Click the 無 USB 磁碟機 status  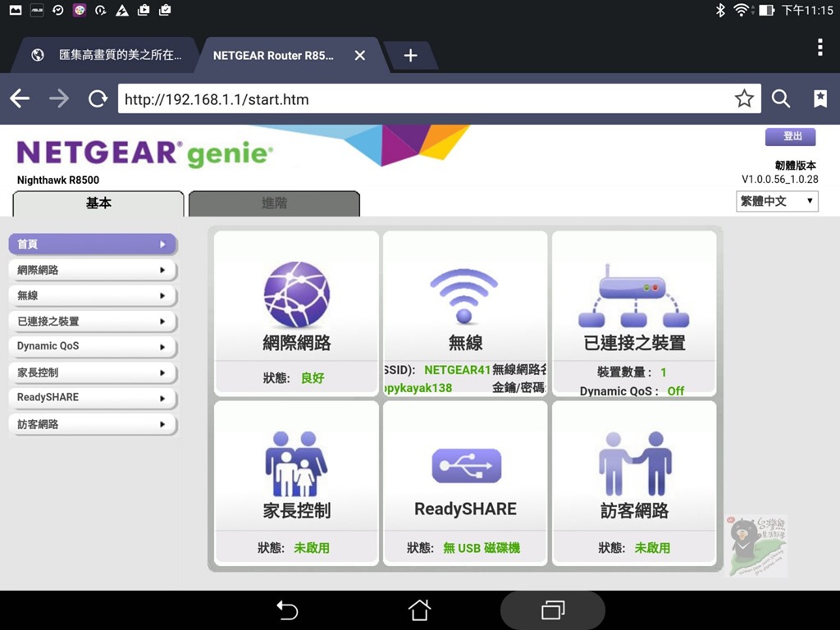482,548
